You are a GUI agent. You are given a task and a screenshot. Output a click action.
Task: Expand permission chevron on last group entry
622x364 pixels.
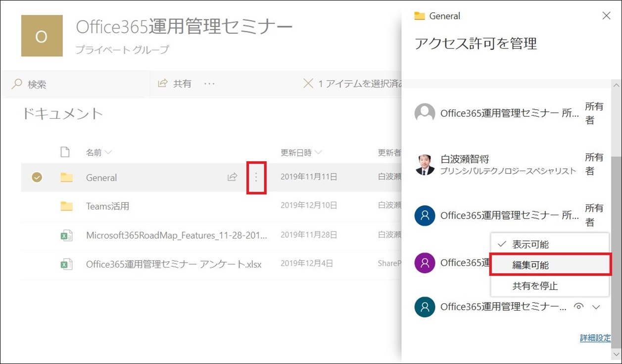[x=596, y=307]
